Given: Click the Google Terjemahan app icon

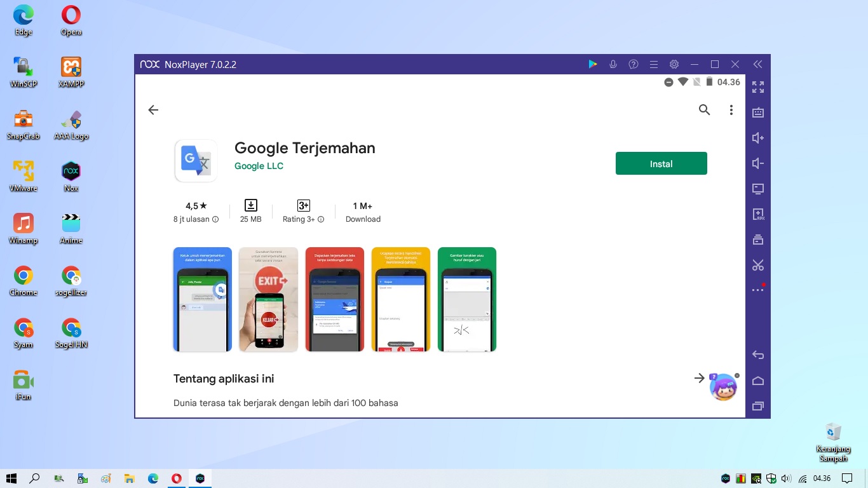Looking at the screenshot, I should (x=196, y=161).
